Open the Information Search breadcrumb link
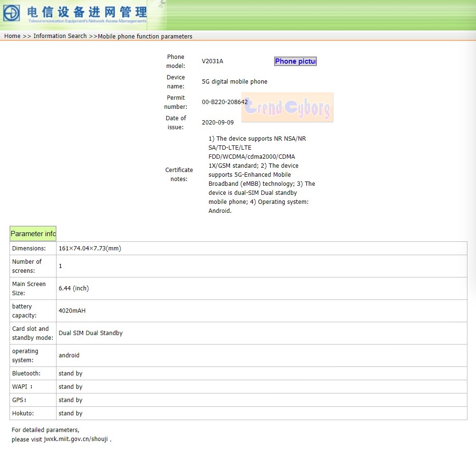Viewport: 476px width, 459px height. tap(60, 36)
